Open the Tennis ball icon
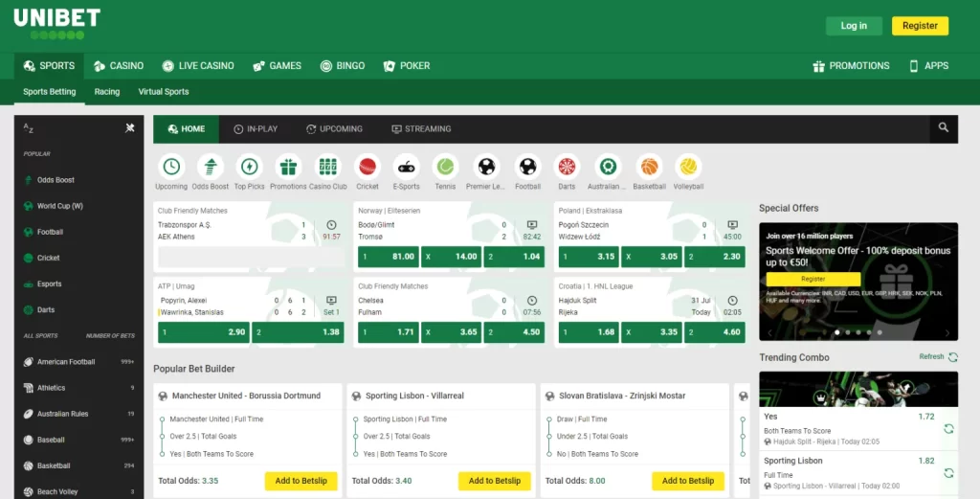 coord(445,167)
